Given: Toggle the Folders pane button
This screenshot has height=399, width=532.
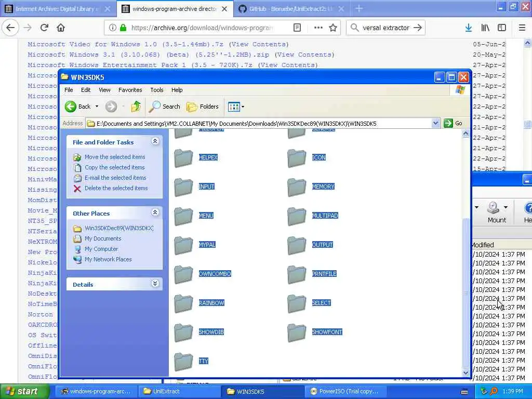Looking at the screenshot, I should [203, 107].
